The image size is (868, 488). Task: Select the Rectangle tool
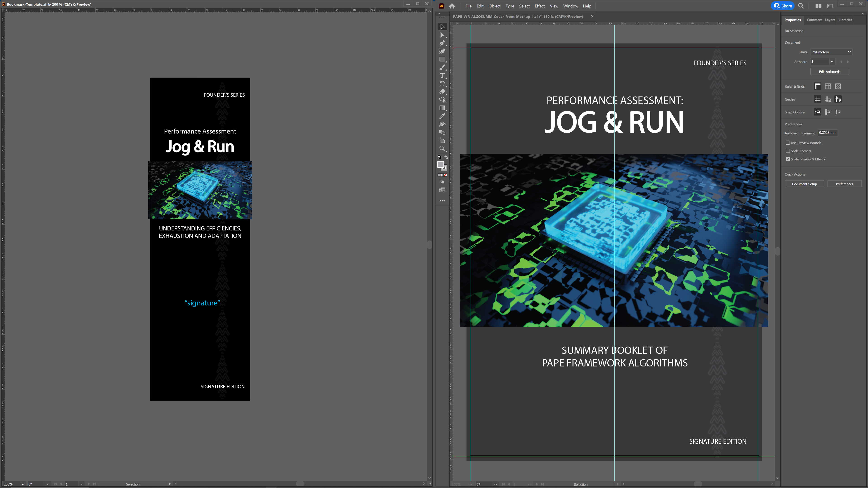pos(442,59)
